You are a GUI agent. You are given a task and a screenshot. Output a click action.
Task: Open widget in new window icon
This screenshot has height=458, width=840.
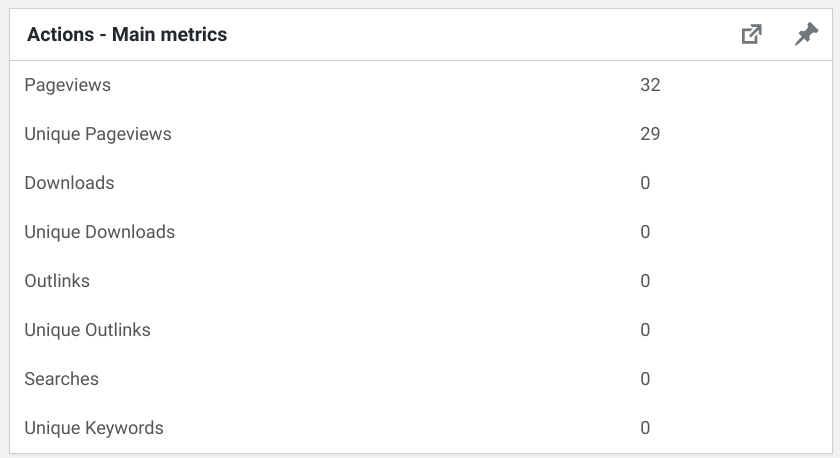coord(752,34)
